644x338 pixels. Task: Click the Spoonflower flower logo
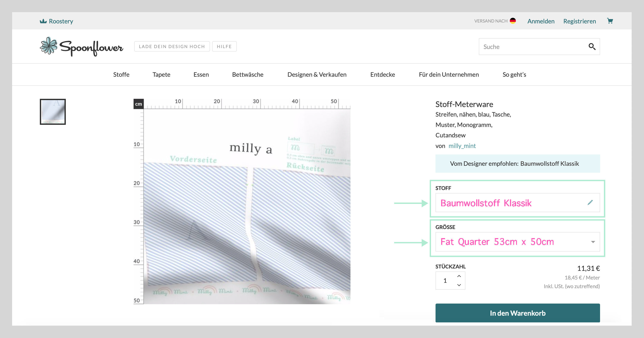49,46
